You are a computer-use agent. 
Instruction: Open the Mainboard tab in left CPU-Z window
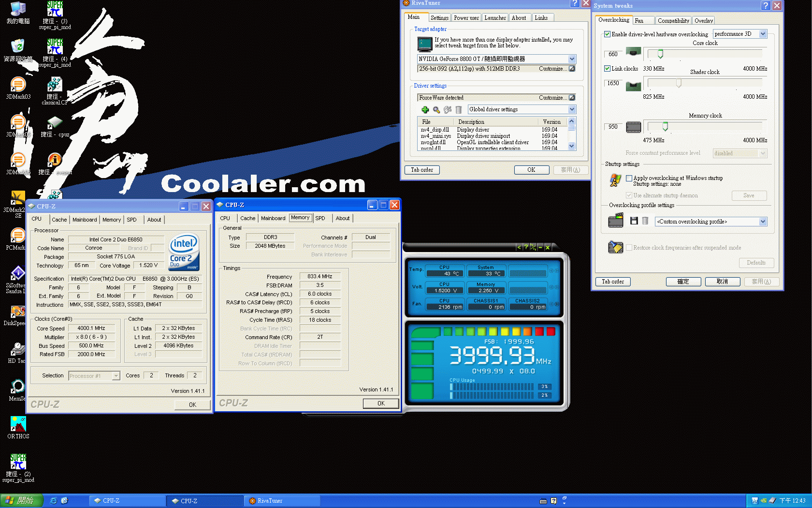tap(85, 220)
